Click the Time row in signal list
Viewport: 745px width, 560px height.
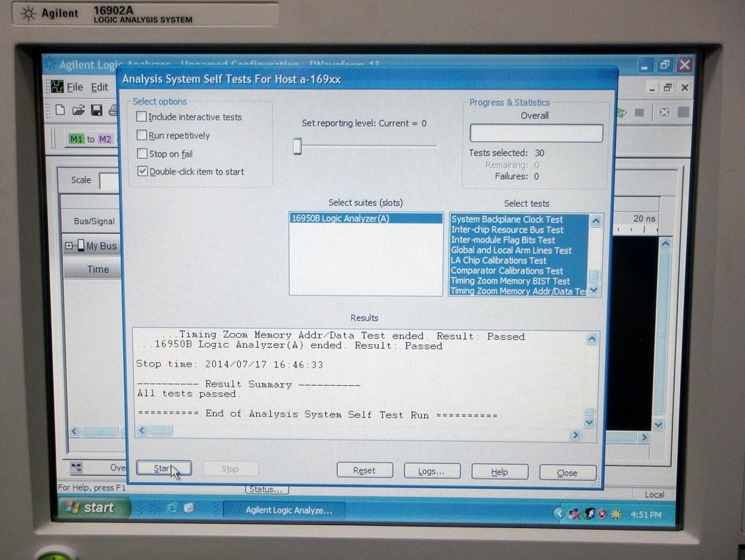93,269
